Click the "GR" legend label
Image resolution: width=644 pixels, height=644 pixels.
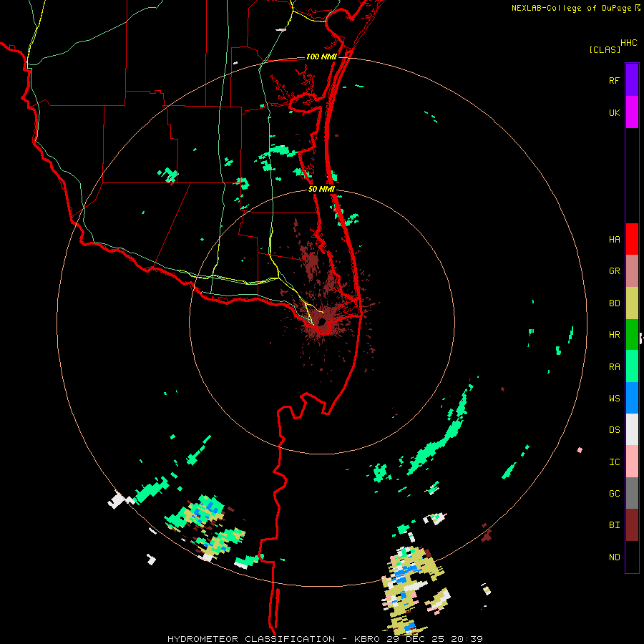pyautogui.click(x=614, y=271)
